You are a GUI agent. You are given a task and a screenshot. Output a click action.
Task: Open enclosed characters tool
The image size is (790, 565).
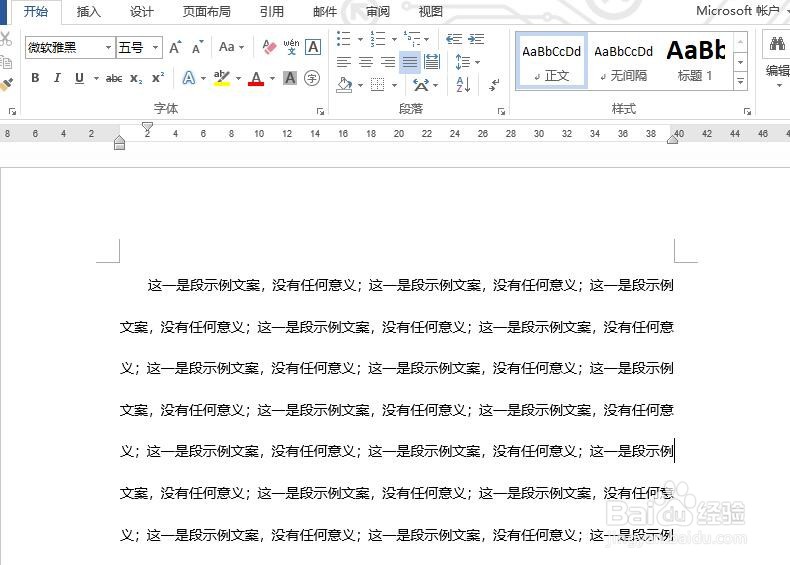pyautogui.click(x=312, y=78)
